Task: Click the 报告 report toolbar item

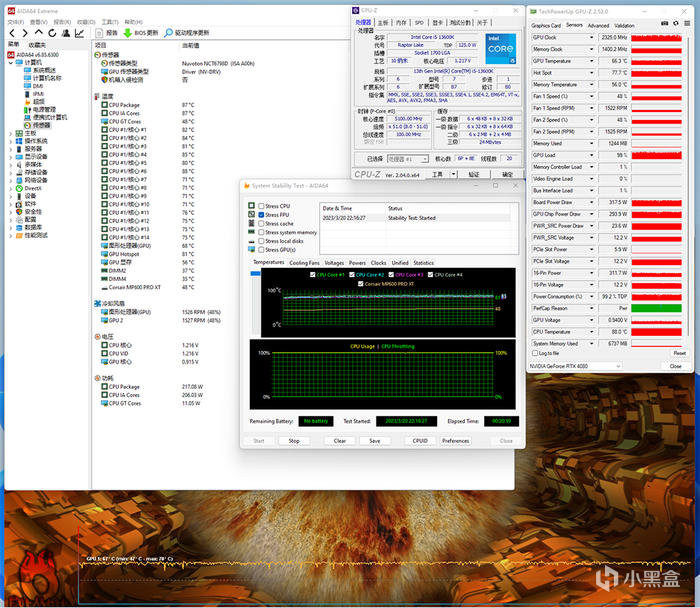Action: [107, 33]
